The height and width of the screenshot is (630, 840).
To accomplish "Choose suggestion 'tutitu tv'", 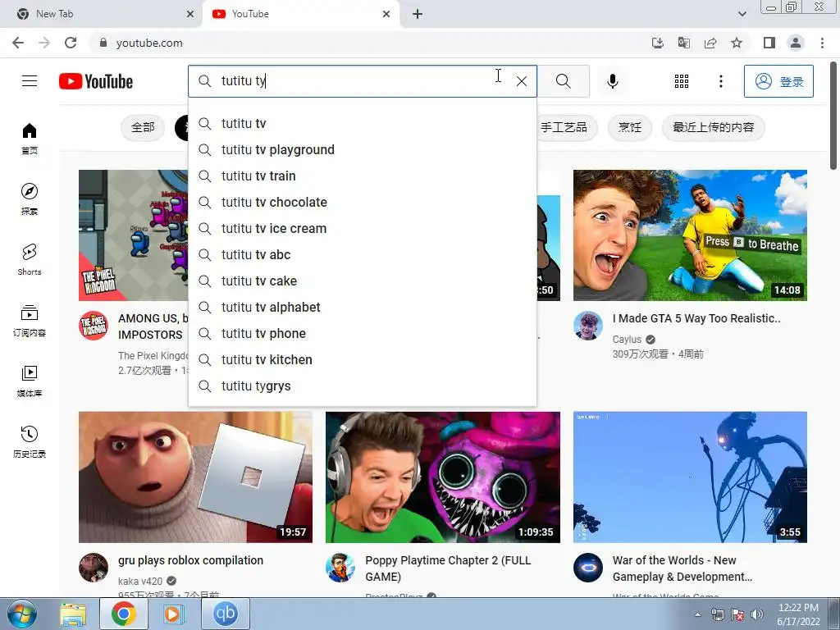I will coord(362,123).
